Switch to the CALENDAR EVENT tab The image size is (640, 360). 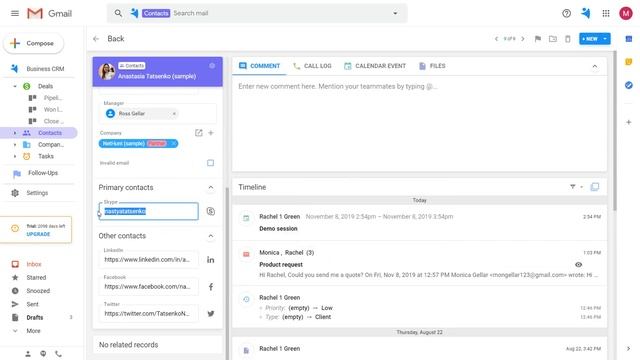pyautogui.click(x=375, y=66)
